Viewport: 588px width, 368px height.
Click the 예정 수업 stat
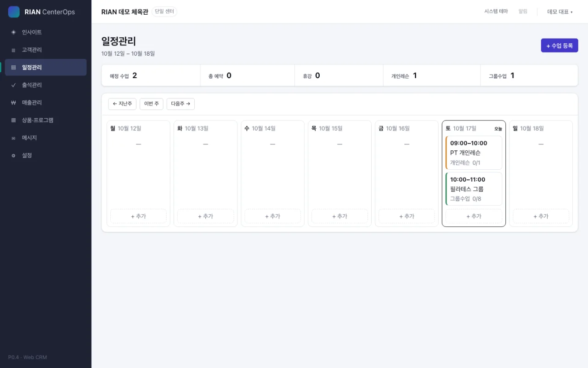click(x=151, y=75)
